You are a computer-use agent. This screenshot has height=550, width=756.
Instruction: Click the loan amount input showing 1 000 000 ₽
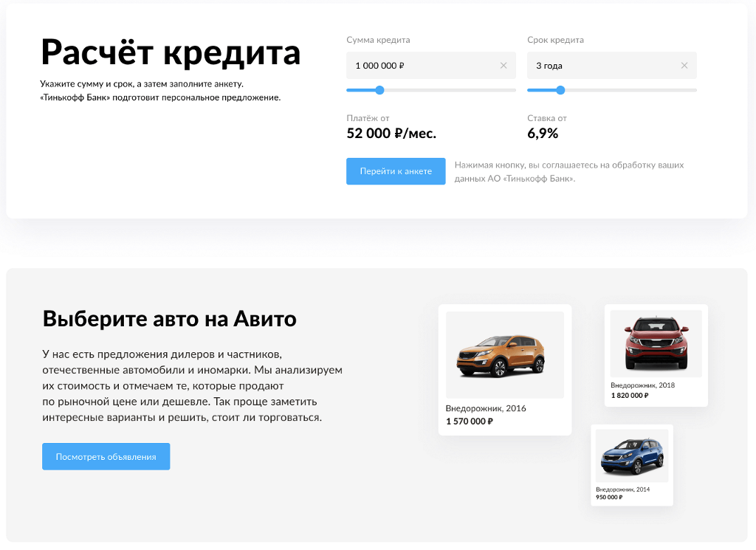(x=431, y=66)
